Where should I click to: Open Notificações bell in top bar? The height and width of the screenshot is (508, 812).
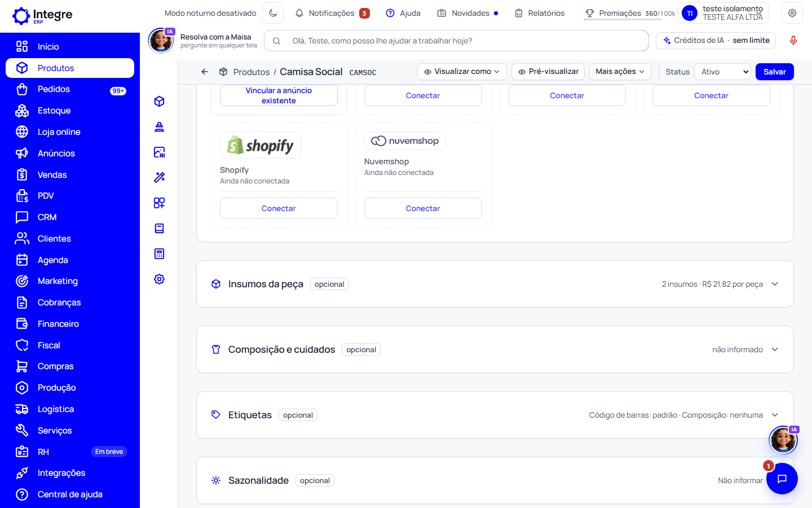(332, 13)
